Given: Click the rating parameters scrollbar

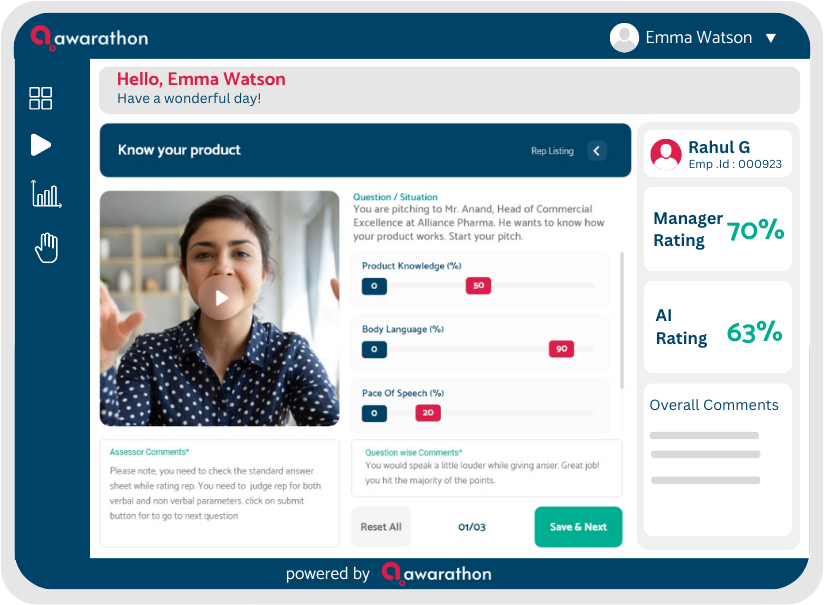Looking at the screenshot, I should 622,320.
